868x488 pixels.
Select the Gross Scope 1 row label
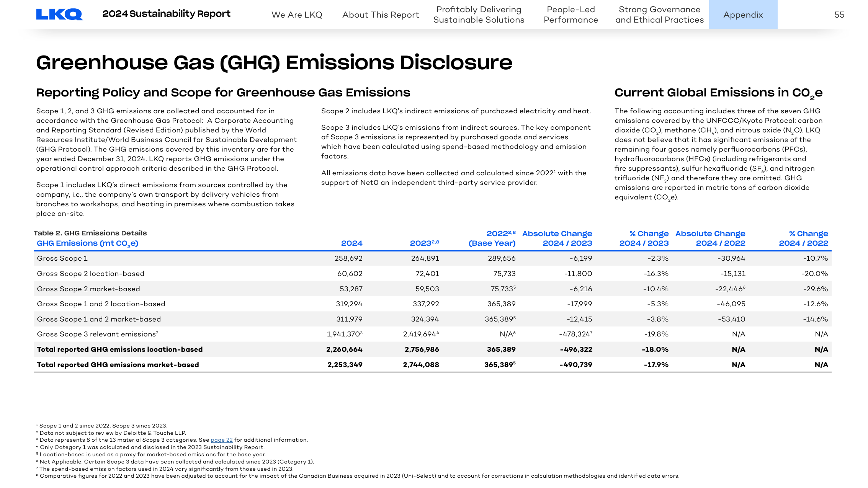click(62, 258)
